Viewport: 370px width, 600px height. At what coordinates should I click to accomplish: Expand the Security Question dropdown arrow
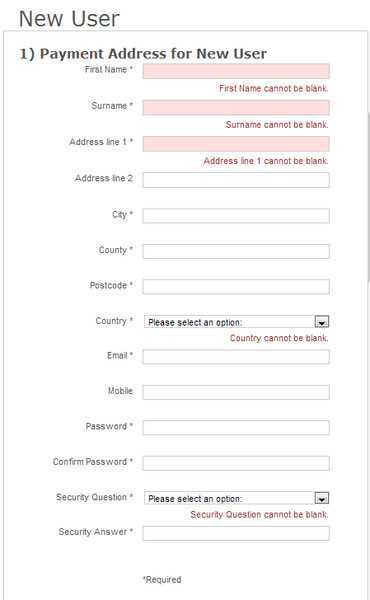(x=321, y=499)
